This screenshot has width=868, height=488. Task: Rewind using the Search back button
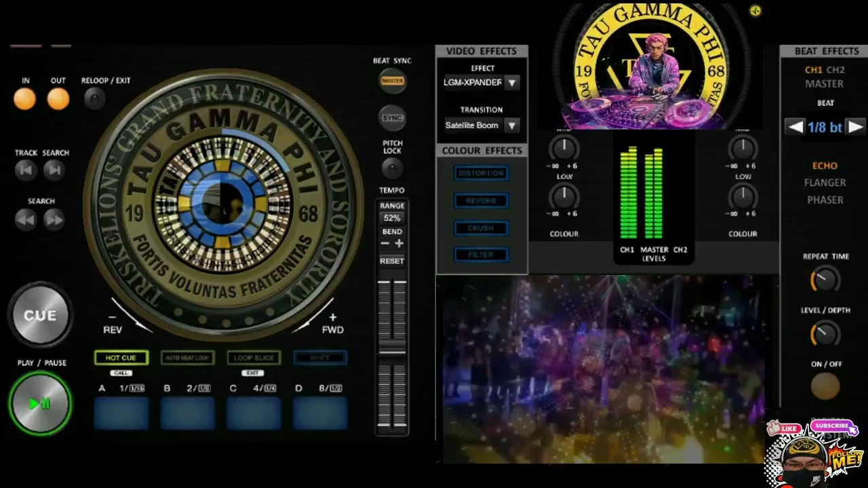click(x=26, y=219)
